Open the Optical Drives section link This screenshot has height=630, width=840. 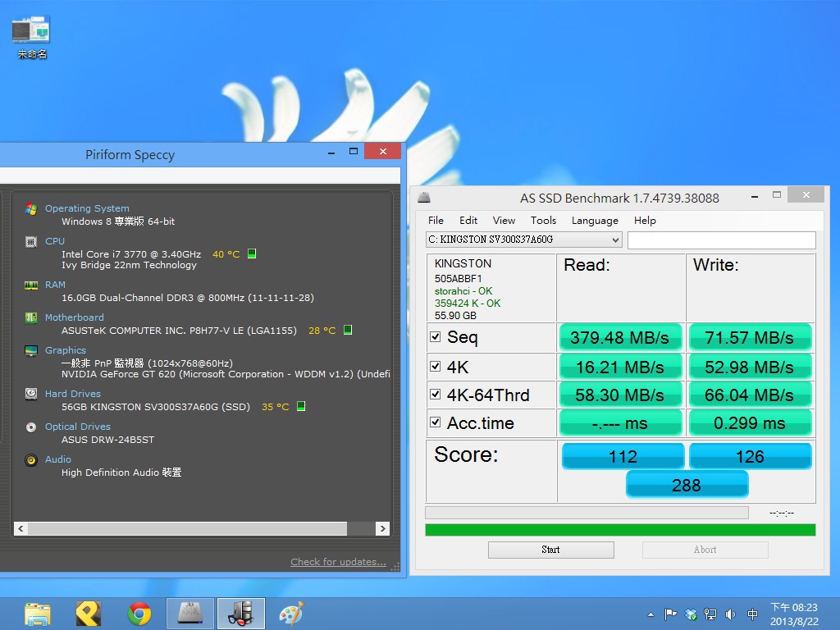coord(78,427)
